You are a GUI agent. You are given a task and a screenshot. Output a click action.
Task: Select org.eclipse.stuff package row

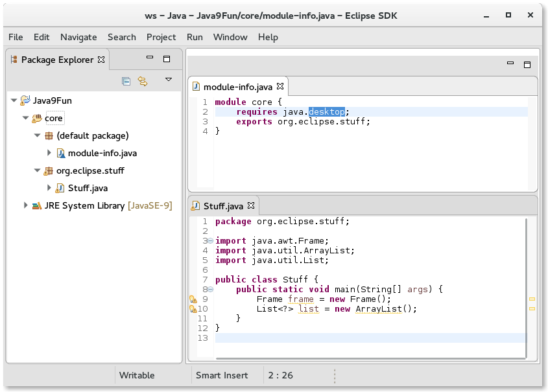click(91, 170)
